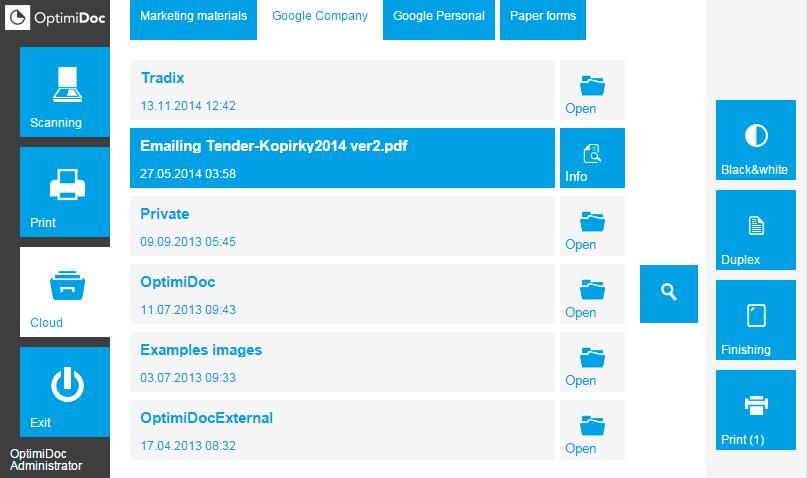Select the Tradix row
Viewport: 807px width, 478px height.
[x=342, y=90]
